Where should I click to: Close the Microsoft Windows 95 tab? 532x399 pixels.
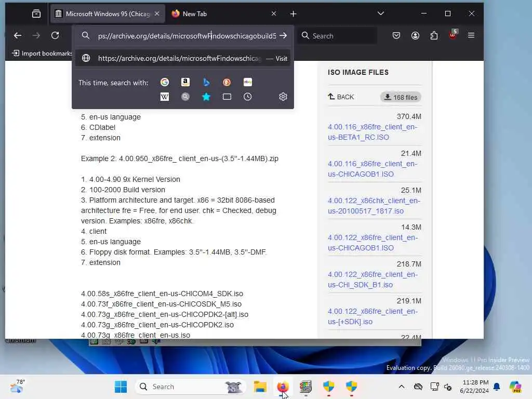[x=157, y=14]
